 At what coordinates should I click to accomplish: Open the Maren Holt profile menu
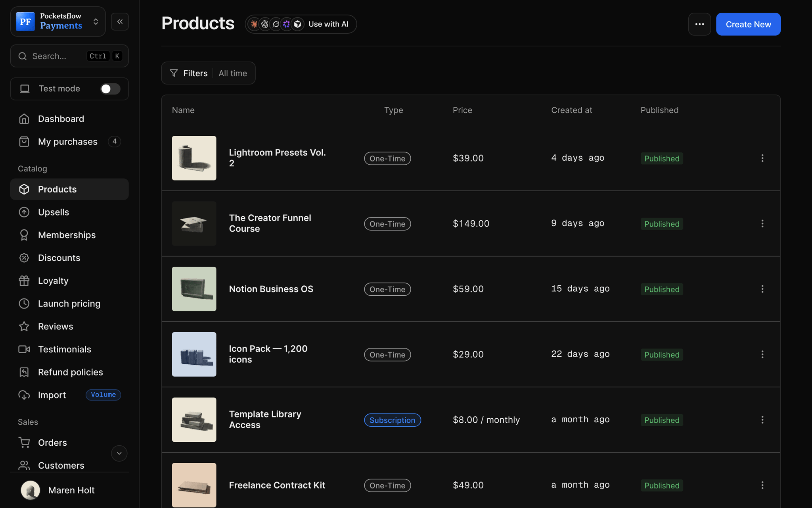pyautogui.click(x=69, y=490)
